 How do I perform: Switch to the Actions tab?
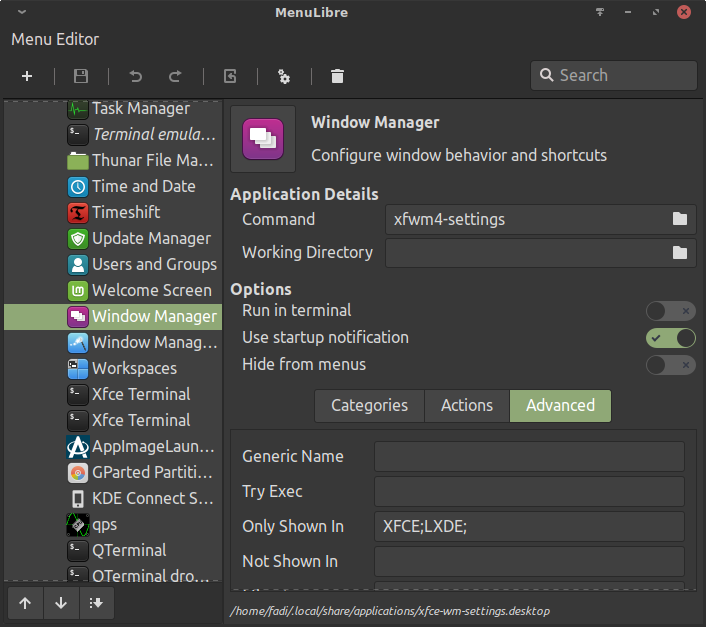467,406
